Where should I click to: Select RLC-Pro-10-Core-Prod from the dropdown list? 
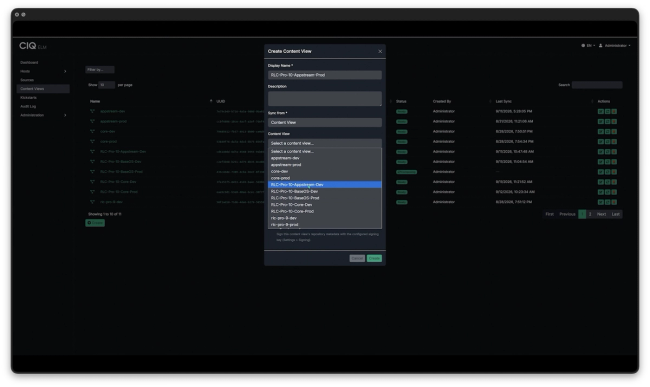click(x=325, y=211)
